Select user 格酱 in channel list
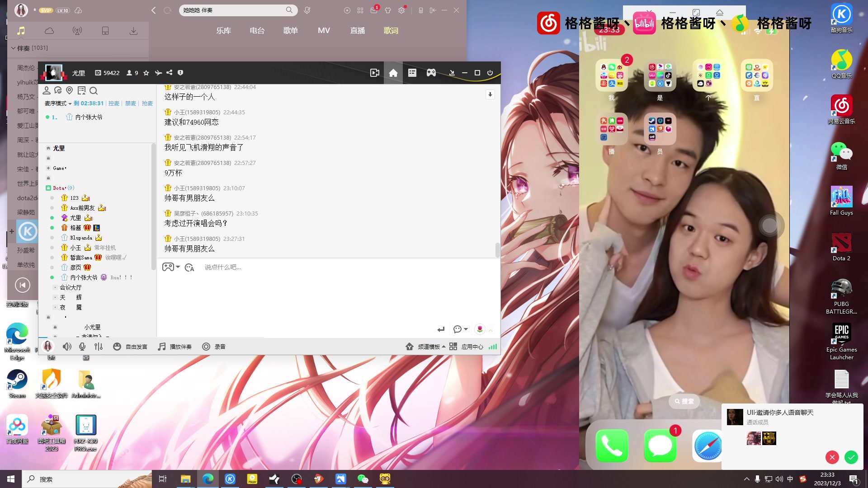Screen dimensions: 868x488 click(x=75, y=228)
